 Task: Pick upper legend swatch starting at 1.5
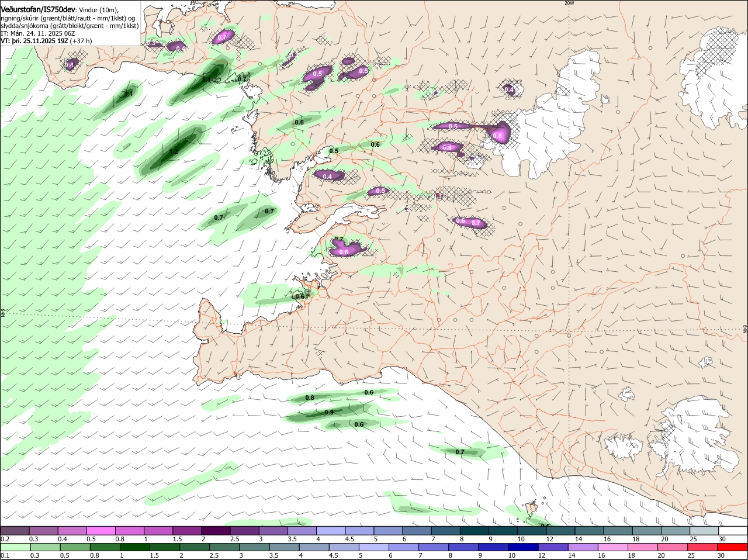coord(186,530)
